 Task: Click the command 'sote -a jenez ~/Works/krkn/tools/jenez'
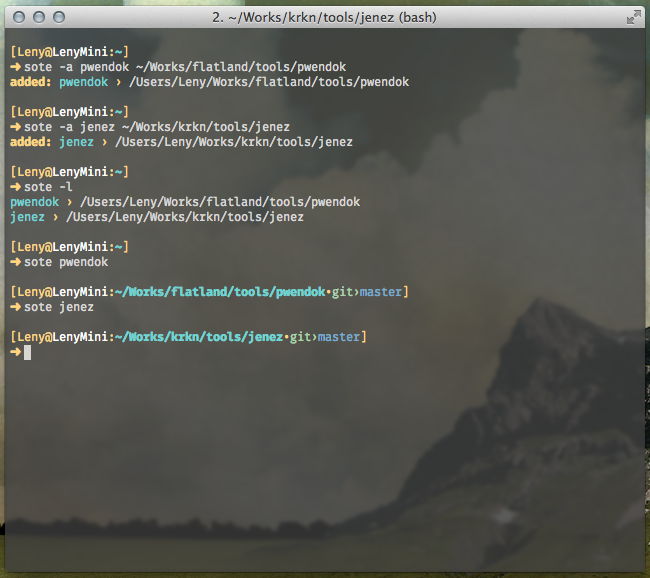tap(157, 127)
